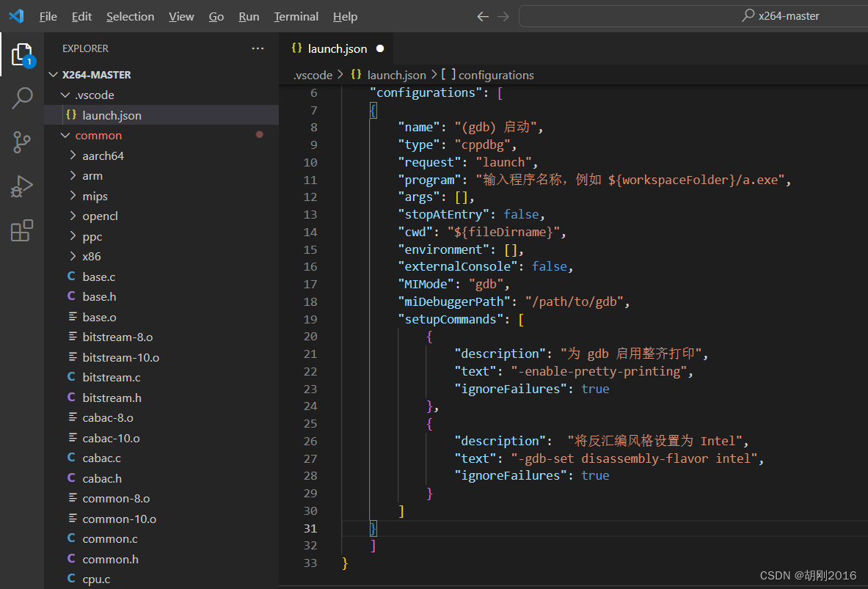This screenshot has width=868, height=589.
Task: Click the navigate forward arrow
Action: [503, 16]
